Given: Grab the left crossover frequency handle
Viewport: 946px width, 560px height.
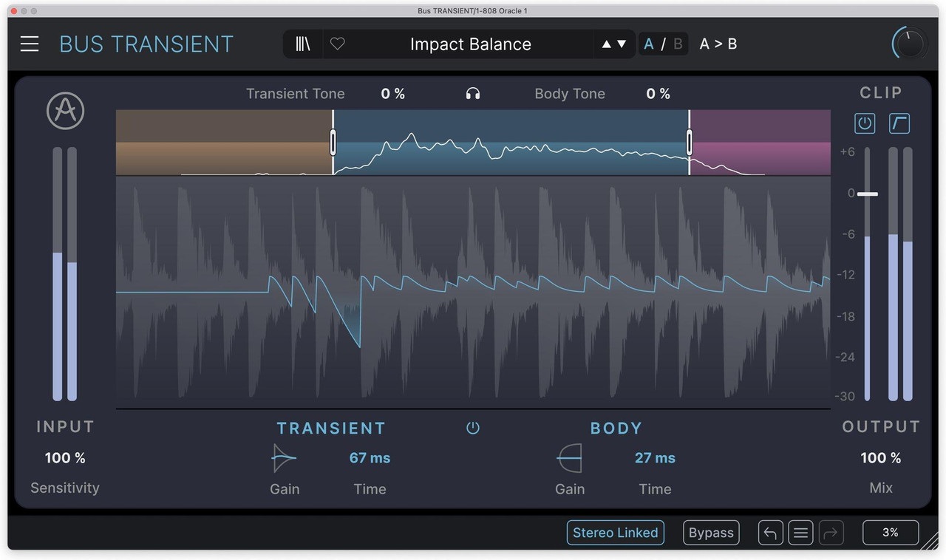Looking at the screenshot, I should 333,142.
